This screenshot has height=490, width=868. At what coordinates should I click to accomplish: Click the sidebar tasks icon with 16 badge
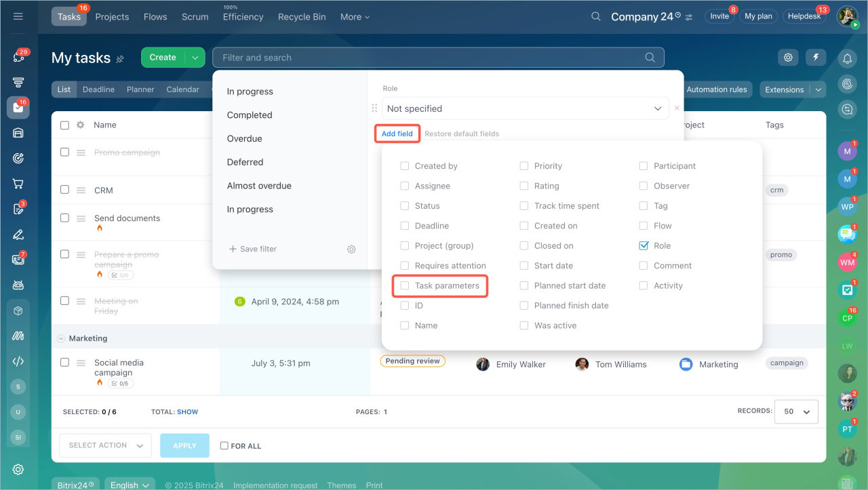pyautogui.click(x=18, y=108)
